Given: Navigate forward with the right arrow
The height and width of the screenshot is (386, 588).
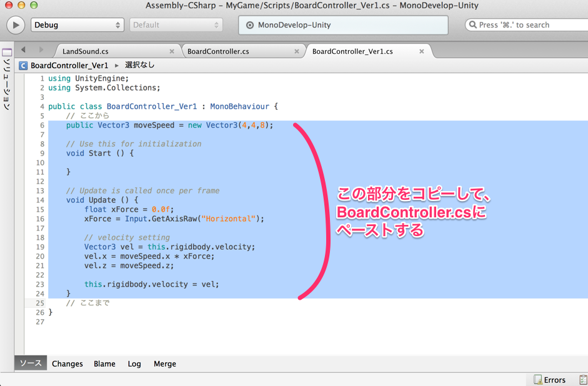Looking at the screenshot, I should (x=41, y=49).
